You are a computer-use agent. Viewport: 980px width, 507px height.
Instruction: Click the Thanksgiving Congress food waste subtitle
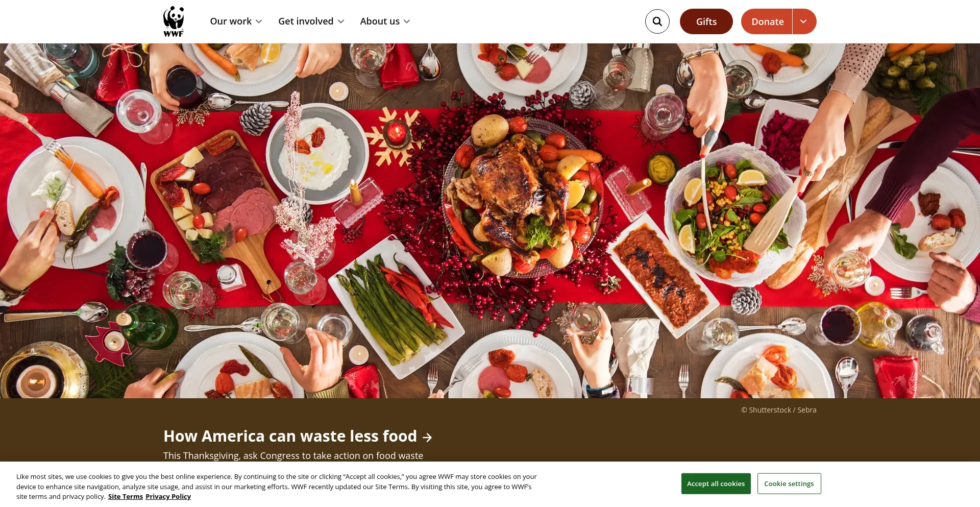point(293,455)
